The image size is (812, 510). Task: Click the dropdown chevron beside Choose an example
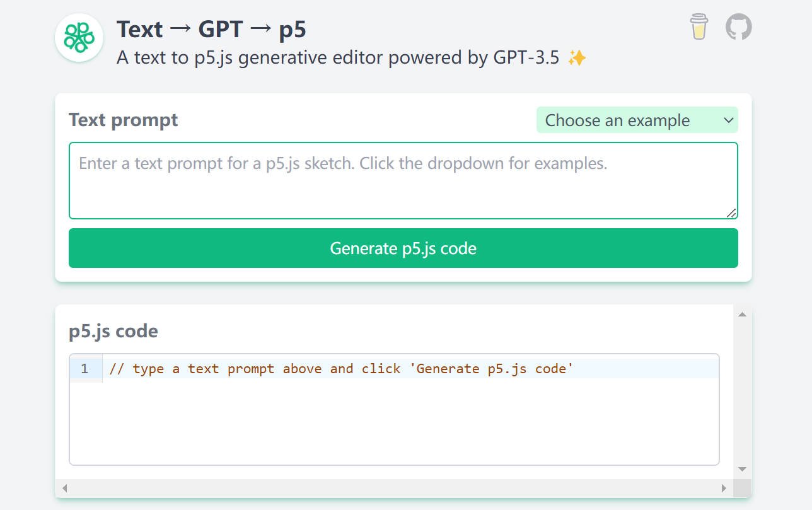729,120
